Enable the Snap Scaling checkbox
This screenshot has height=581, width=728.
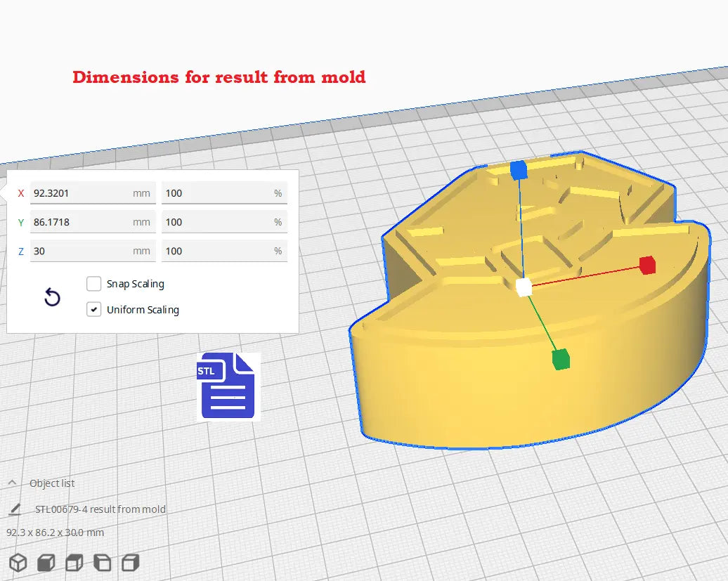click(x=94, y=284)
